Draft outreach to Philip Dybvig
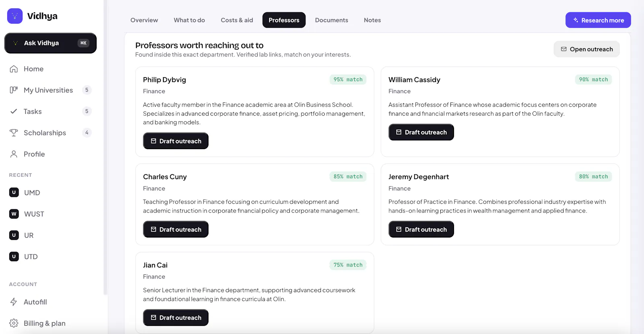The image size is (644, 334). coord(176,141)
